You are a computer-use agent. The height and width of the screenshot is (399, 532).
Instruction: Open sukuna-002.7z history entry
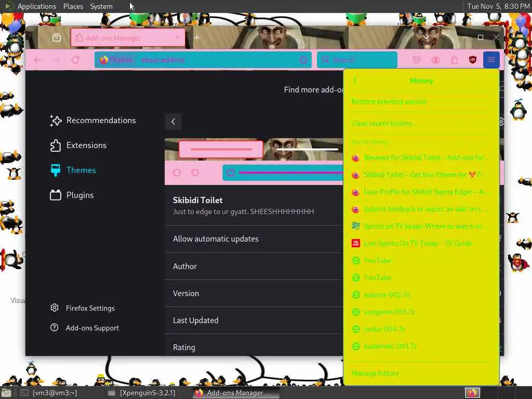pos(421,295)
